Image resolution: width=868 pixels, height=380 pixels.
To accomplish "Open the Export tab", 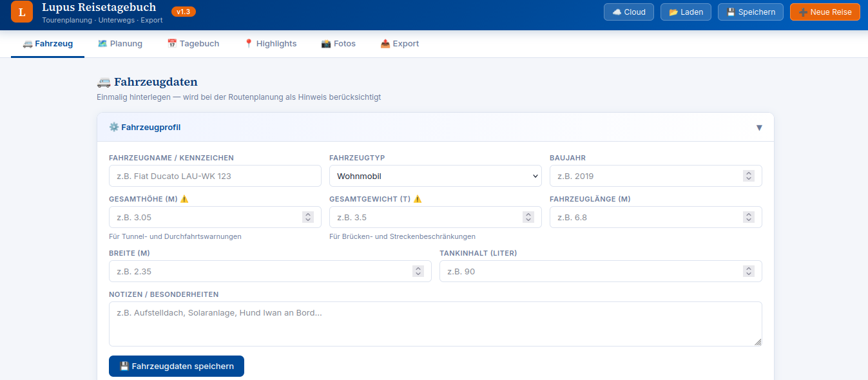I will click(x=400, y=44).
